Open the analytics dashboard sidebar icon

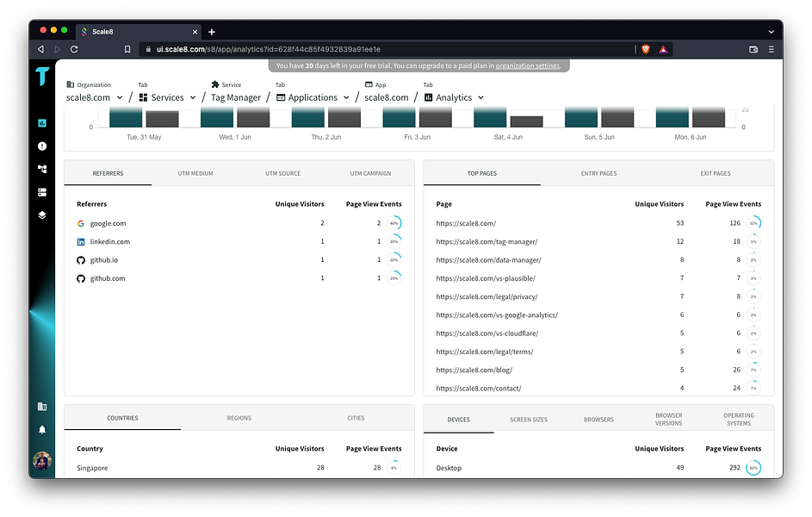(x=42, y=122)
